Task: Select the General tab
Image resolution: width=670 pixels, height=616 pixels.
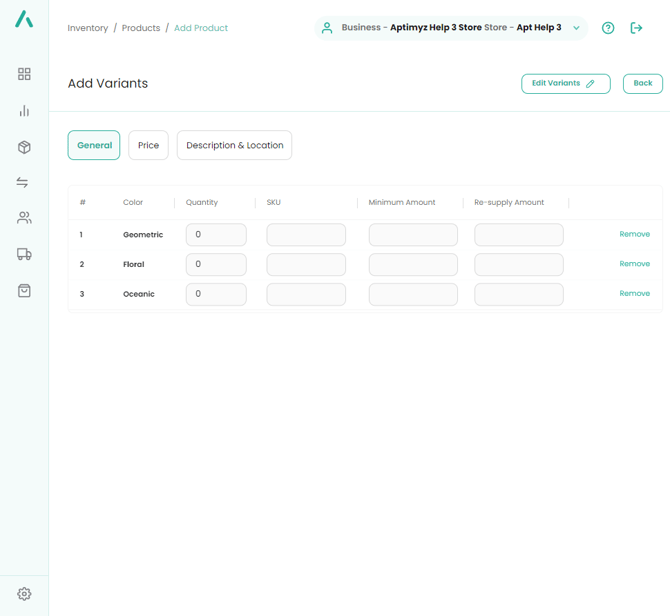Action: coord(94,145)
